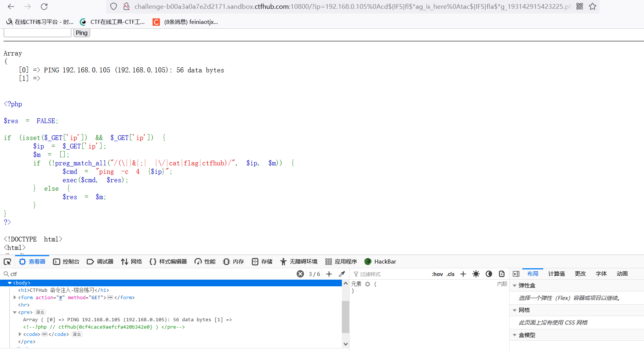Select the h1 CTFHub heading node

(x=64, y=290)
